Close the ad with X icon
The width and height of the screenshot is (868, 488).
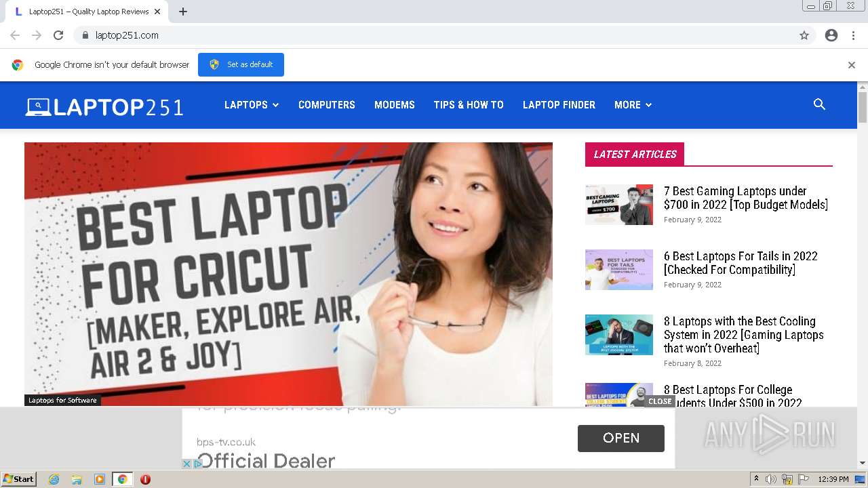click(x=186, y=464)
